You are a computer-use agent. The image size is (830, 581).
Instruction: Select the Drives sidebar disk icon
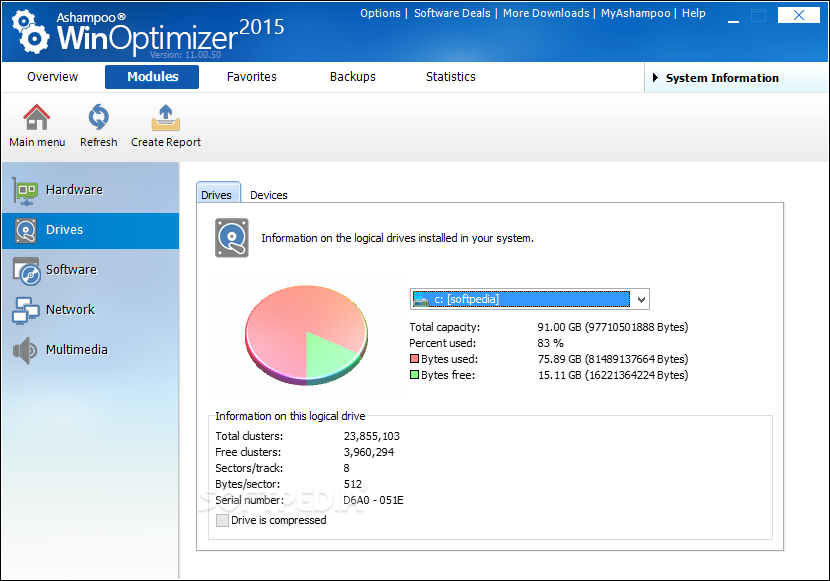point(25,230)
